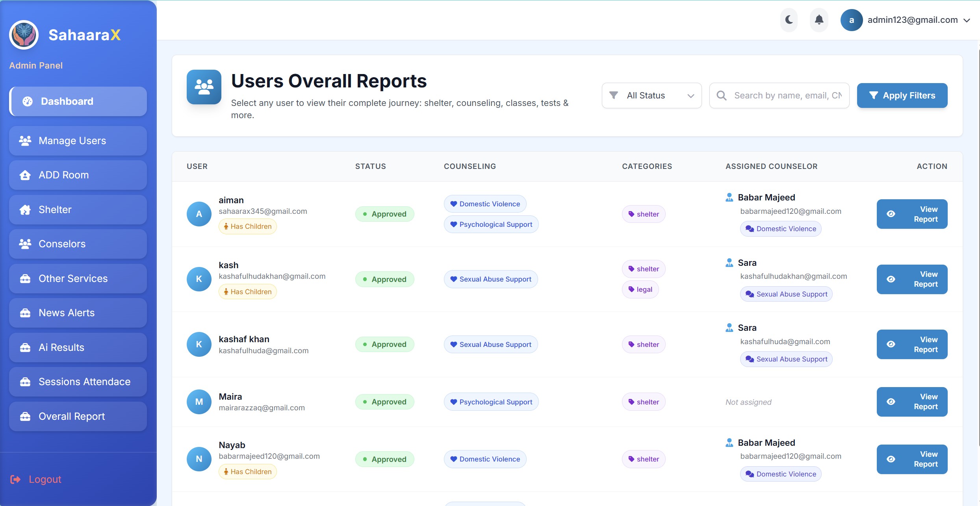Click Maira's avatar 'M'
The image size is (980, 506).
[x=199, y=402]
